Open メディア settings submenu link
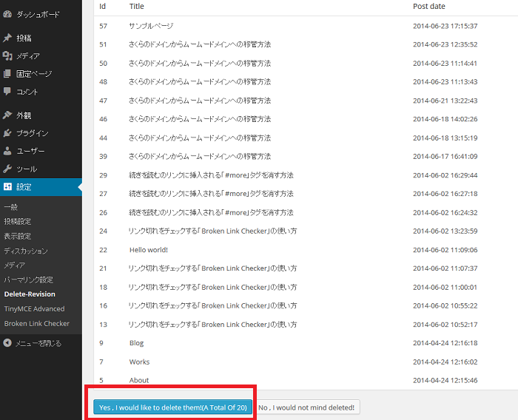 click(15, 265)
